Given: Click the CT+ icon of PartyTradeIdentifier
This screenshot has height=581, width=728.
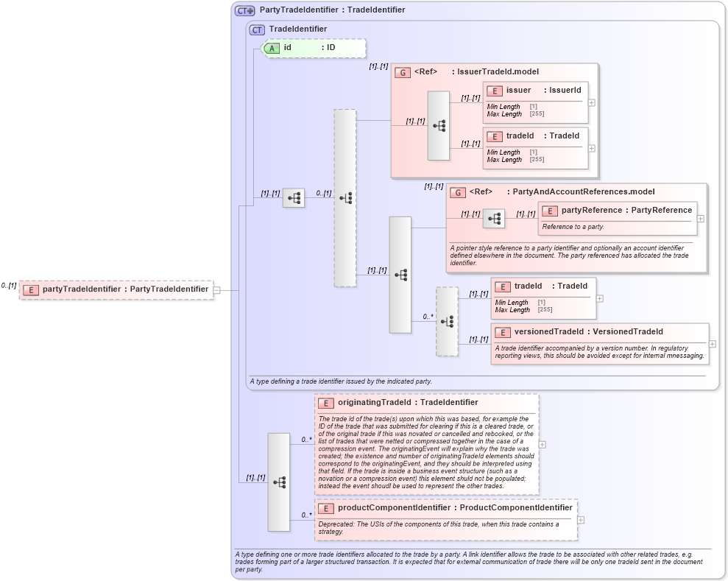Looking at the screenshot, I should [244, 10].
